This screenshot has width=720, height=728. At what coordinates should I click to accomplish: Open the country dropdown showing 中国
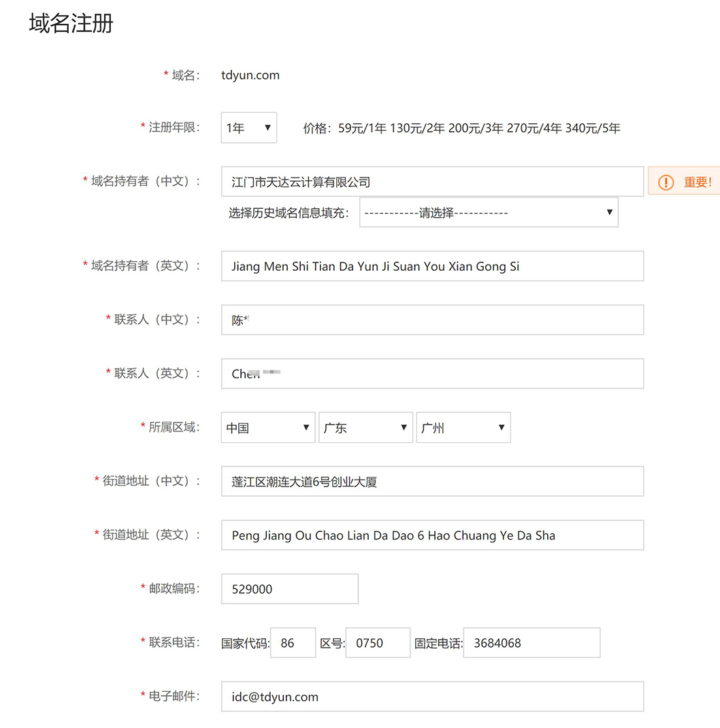[x=268, y=427]
